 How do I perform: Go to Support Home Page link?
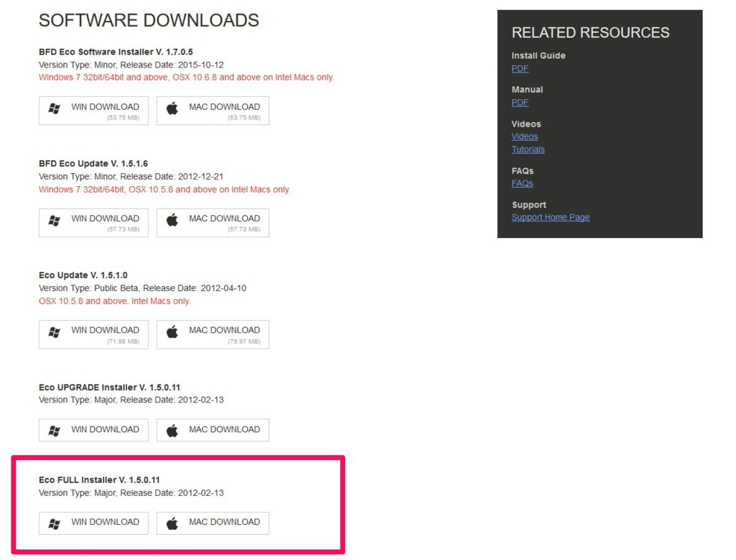551,217
